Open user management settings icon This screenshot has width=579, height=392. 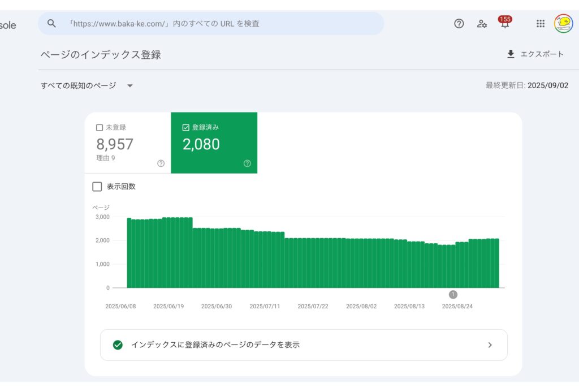pyautogui.click(x=482, y=24)
